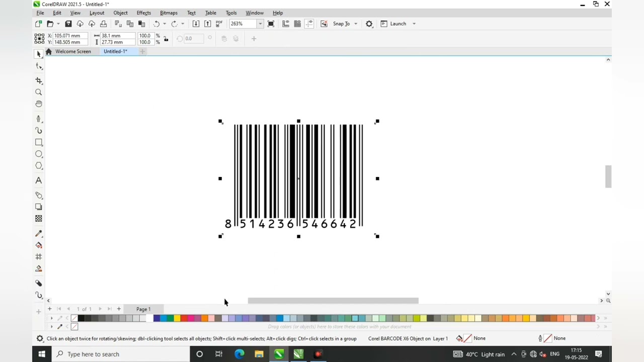The height and width of the screenshot is (362, 644).
Task: Select the Drop Shadow tool
Action: (x=39, y=207)
